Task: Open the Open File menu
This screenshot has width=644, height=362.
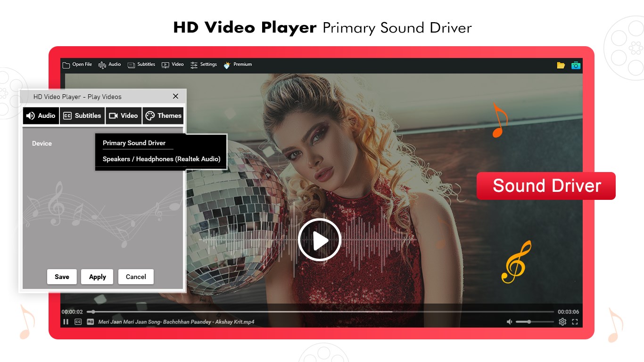Action: (x=77, y=65)
